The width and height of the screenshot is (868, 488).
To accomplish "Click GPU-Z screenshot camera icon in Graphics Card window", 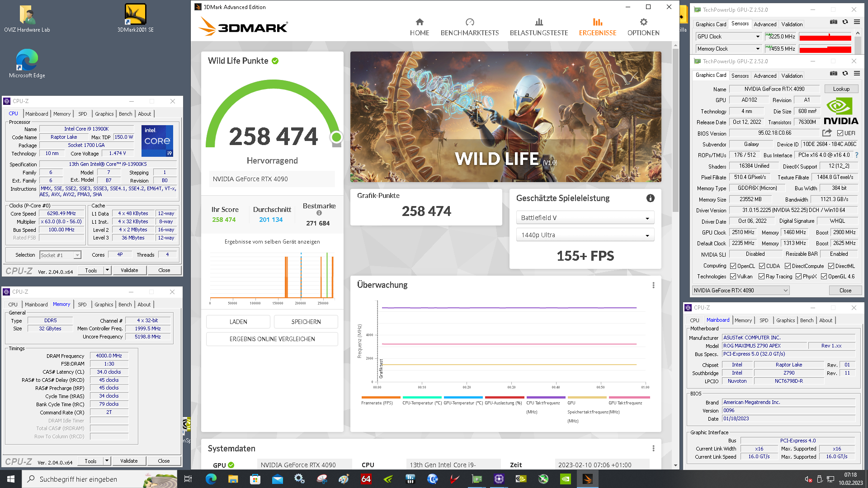I will (x=833, y=73).
